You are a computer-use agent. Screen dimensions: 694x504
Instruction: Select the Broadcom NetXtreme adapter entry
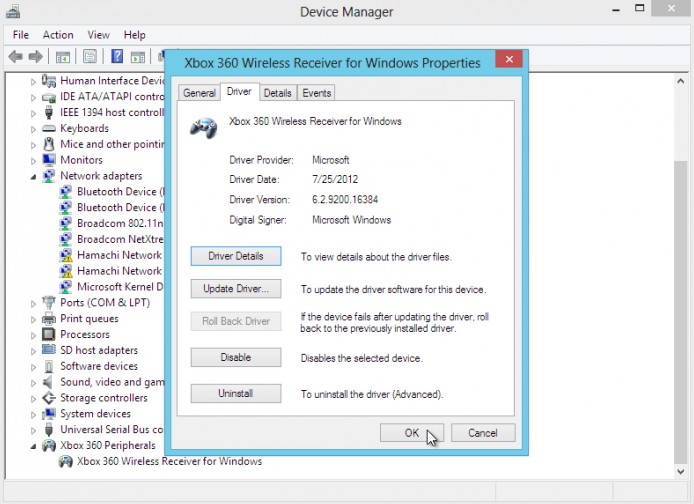(x=120, y=239)
